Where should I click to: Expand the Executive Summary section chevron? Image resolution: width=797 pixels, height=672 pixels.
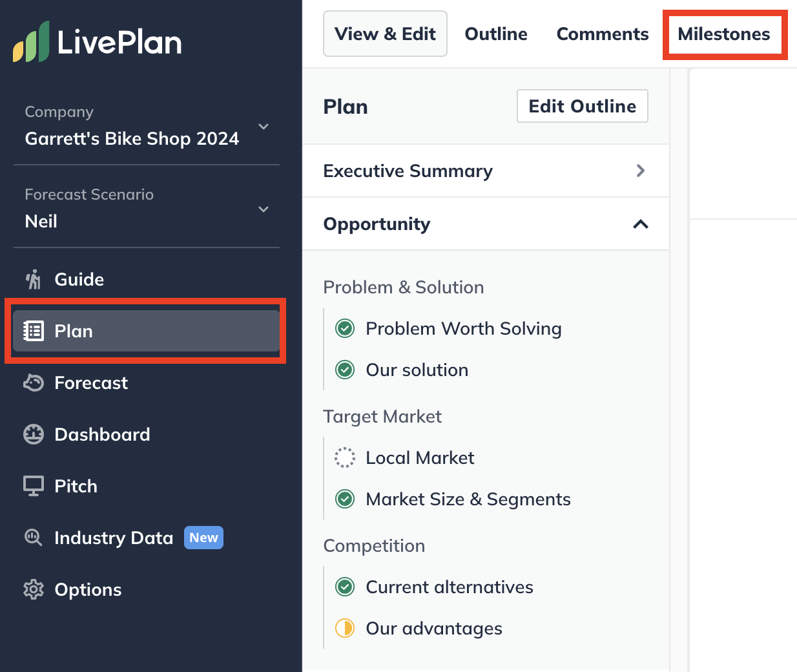tap(641, 171)
